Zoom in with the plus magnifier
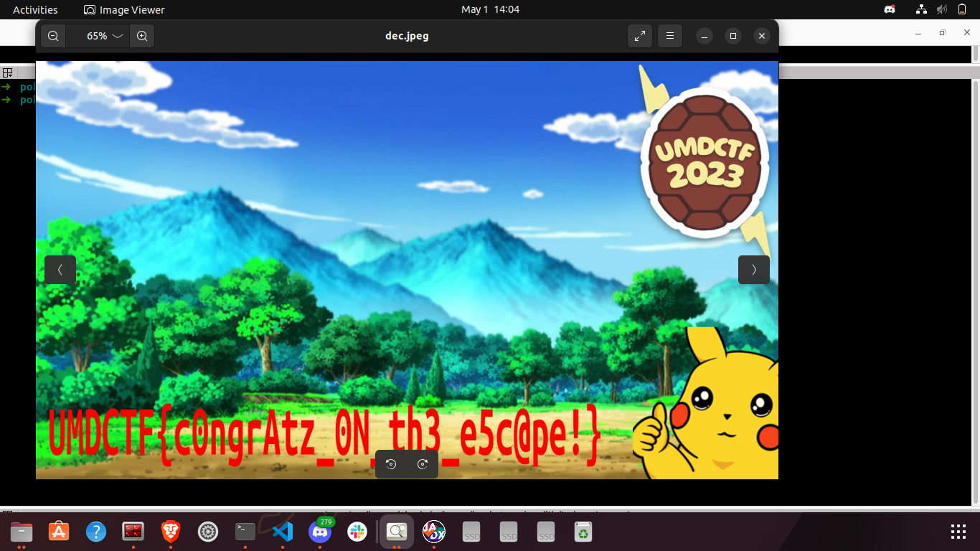The image size is (980, 551). (142, 36)
